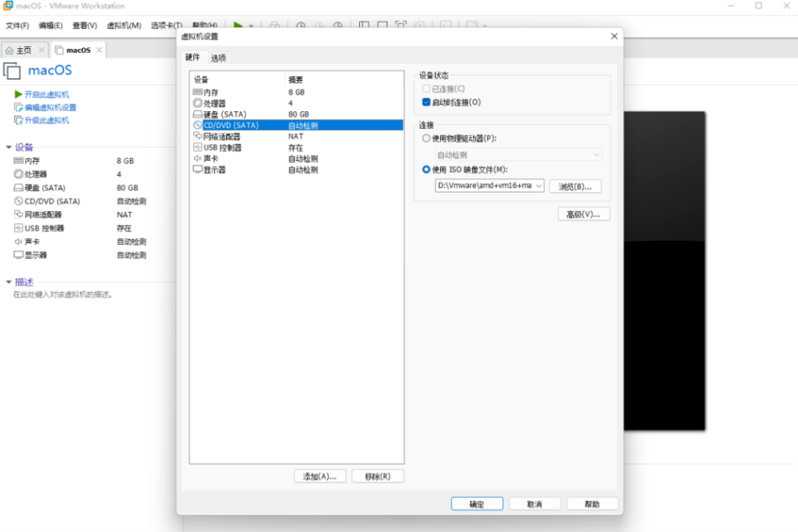Select 使用物理驱动器(P) radio button

(x=426, y=139)
